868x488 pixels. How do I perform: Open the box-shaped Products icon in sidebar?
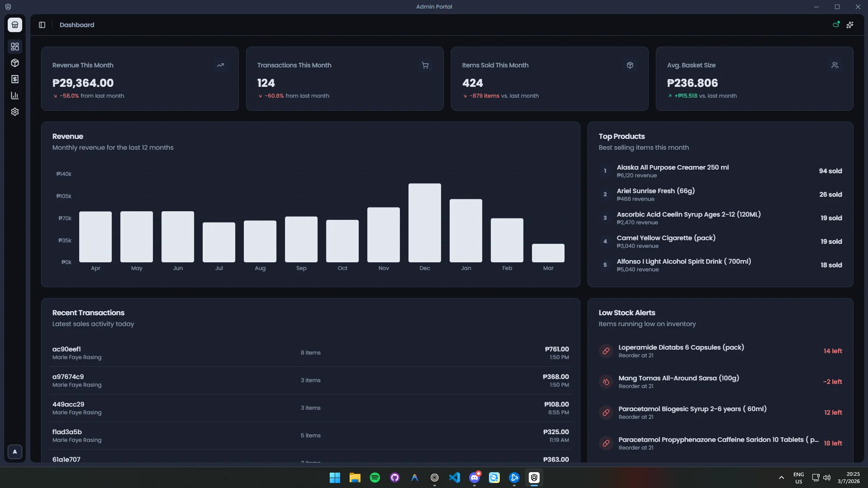click(x=15, y=63)
